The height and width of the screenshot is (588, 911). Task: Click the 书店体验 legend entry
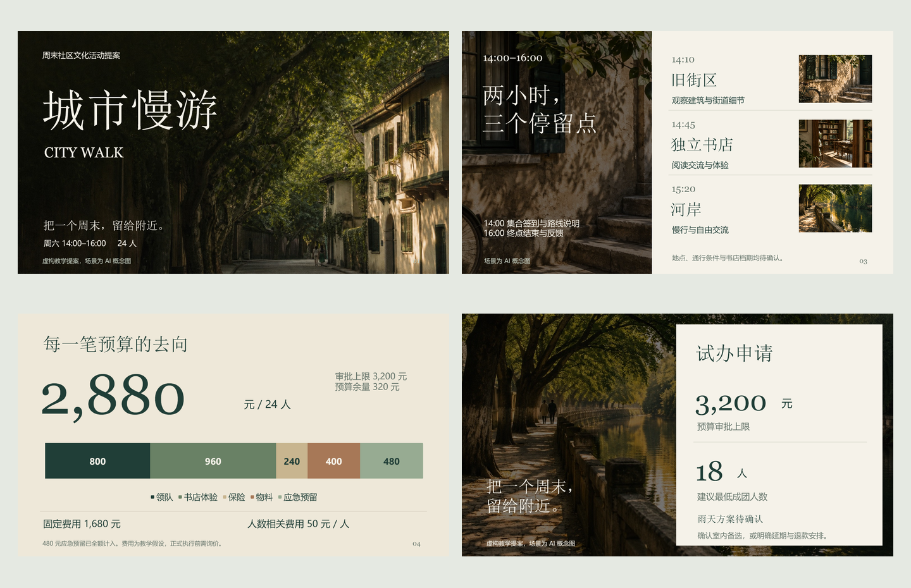pyautogui.click(x=198, y=497)
